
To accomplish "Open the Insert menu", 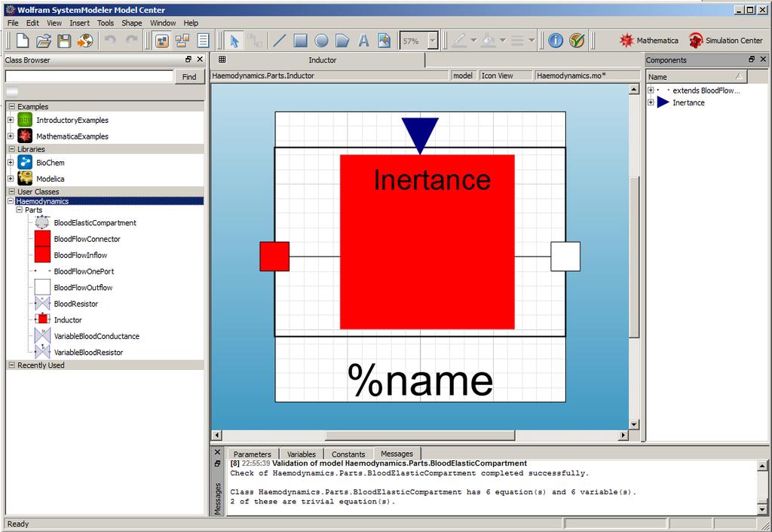I will click(x=79, y=23).
